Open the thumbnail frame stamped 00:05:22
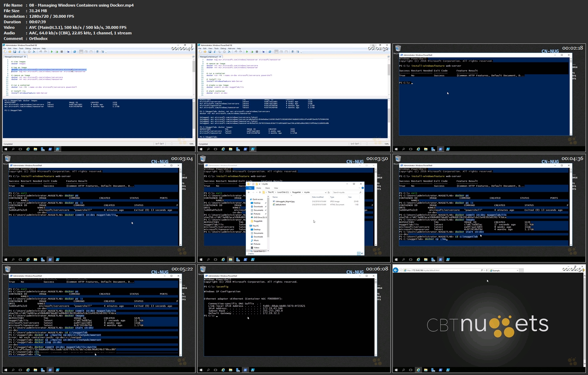This screenshot has height=375, width=588. click(99, 318)
